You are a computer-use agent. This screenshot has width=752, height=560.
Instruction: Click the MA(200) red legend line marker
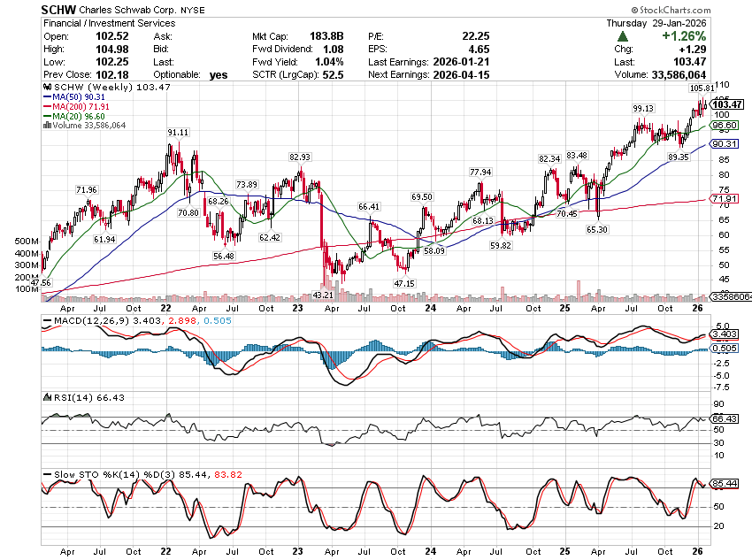[47, 106]
